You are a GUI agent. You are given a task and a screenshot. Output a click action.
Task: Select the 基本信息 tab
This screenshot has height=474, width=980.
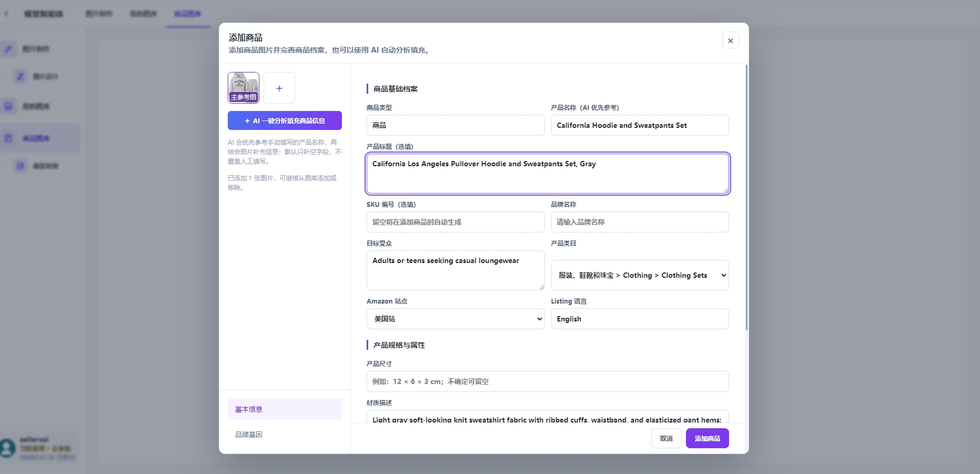pyautogui.click(x=285, y=409)
